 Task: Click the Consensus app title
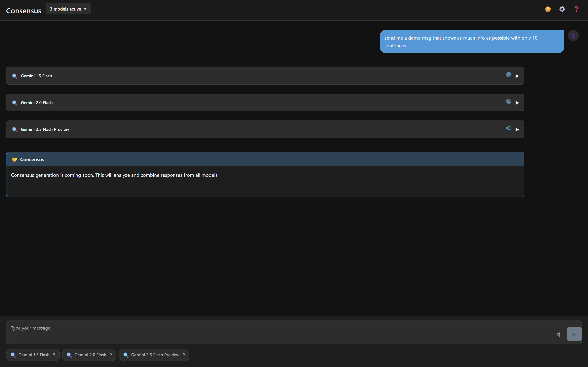click(x=24, y=11)
